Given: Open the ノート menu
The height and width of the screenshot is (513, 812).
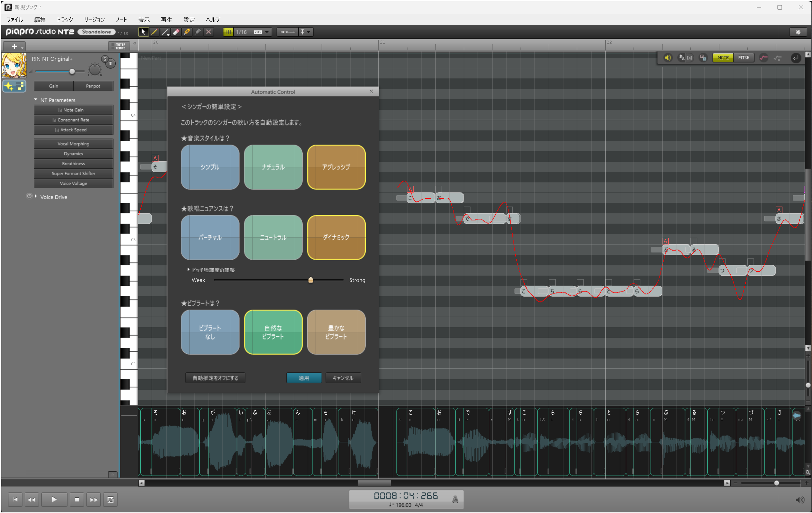Looking at the screenshot, I should click(121, 20).
